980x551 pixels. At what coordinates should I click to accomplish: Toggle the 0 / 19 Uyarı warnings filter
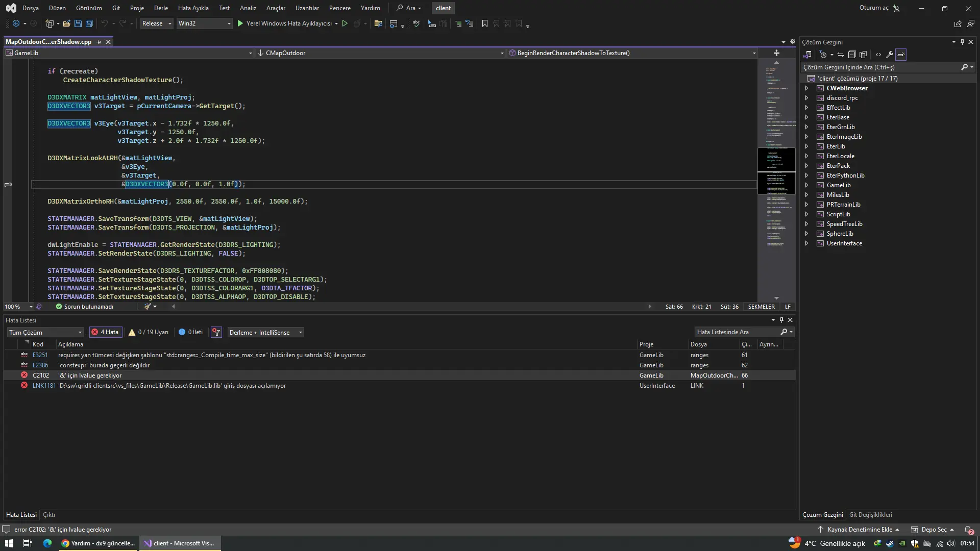149,332
